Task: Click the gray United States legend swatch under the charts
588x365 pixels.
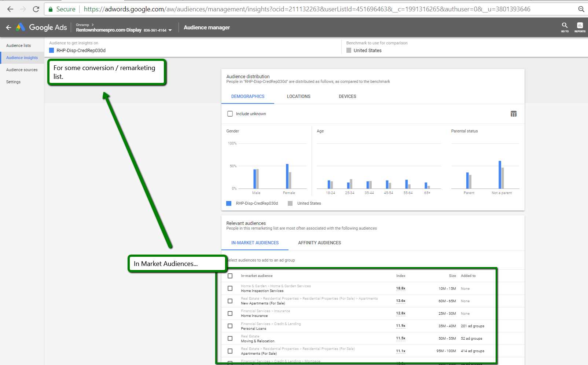Action: click(x=290, y=203)
